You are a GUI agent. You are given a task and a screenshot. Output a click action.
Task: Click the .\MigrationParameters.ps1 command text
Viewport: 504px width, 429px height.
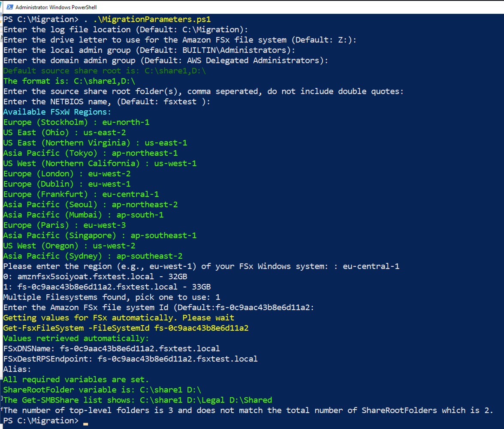152,19
